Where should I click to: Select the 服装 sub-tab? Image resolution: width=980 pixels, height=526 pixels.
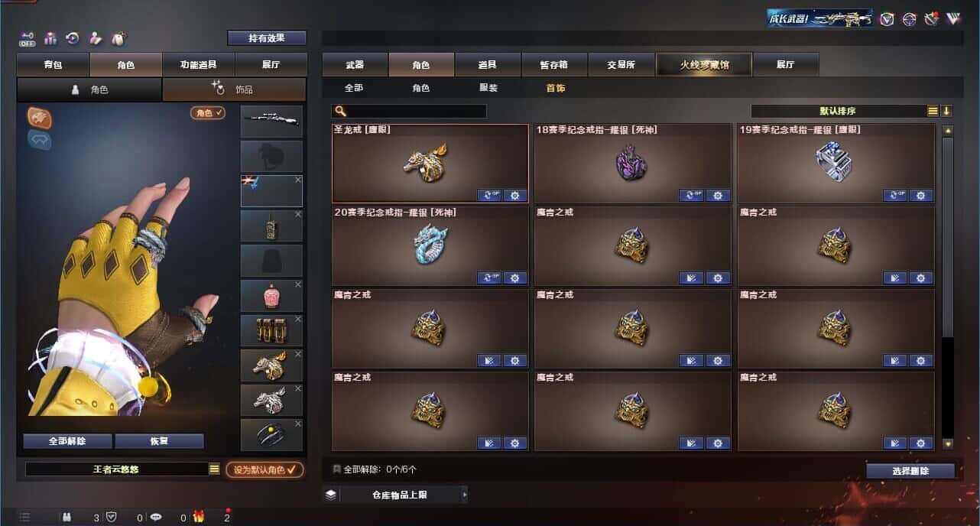[x=488, y=88]
